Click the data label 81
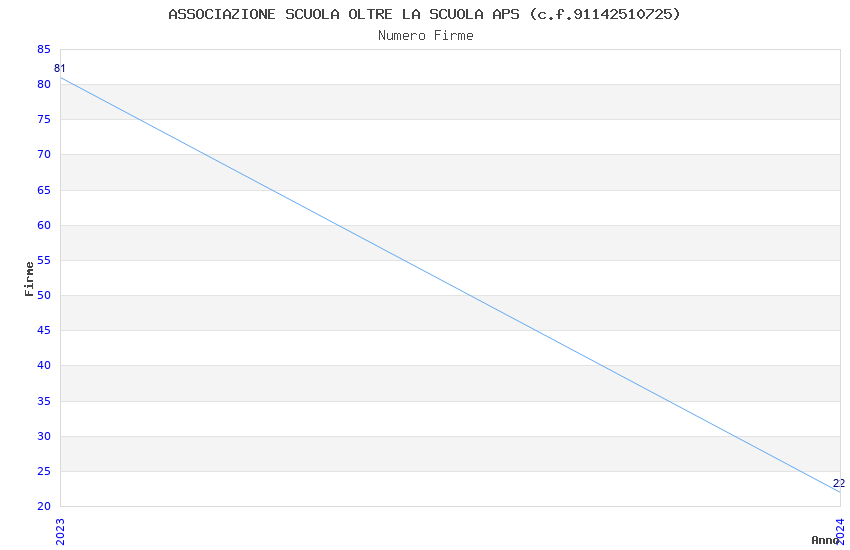 click(60, 68)
